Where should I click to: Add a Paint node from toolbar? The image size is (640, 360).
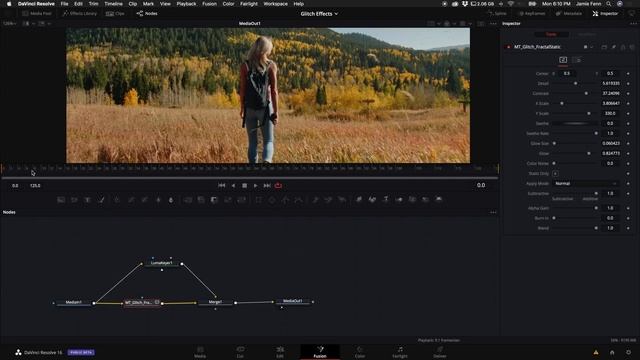102,200
